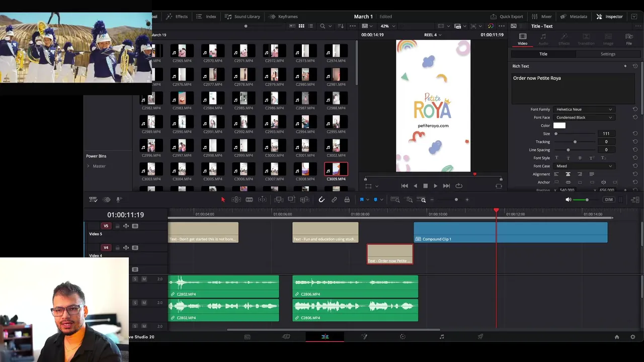Viewport: 644px width, 362px height.
Task: Open the Sound Library panel
Action: (243, 17)
